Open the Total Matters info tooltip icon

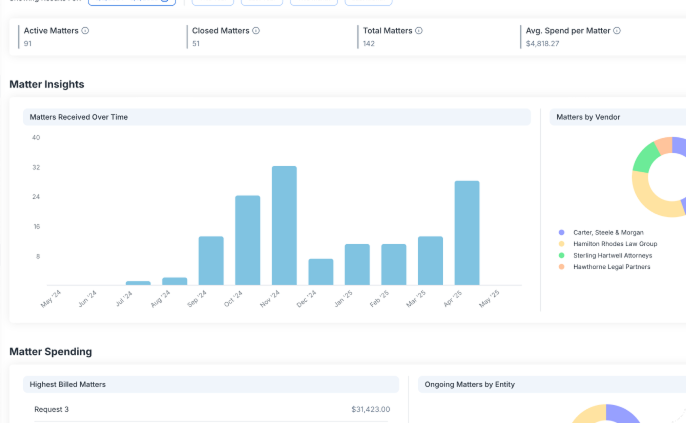point(419,31)
